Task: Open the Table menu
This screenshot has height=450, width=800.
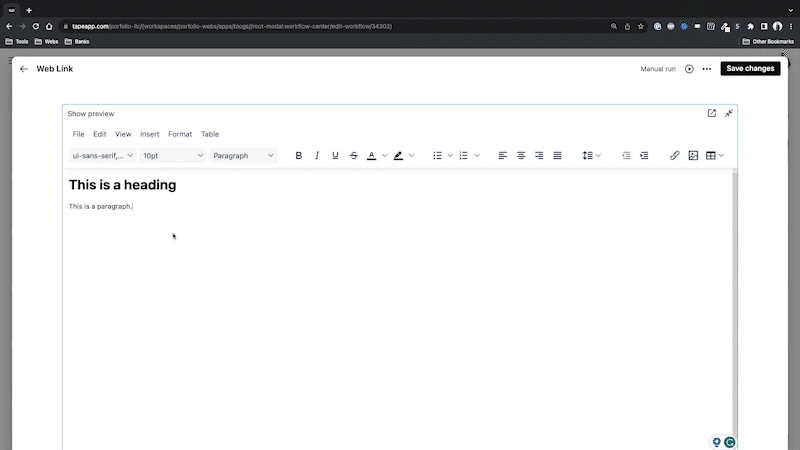Action: 210,134
